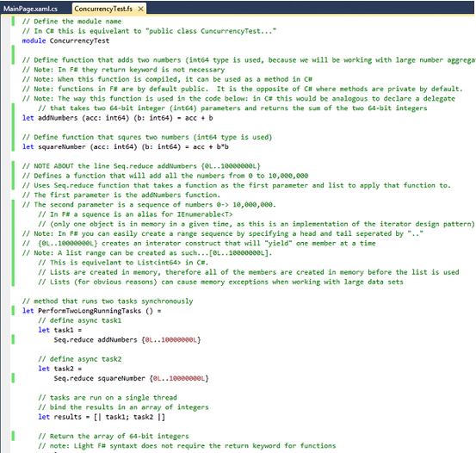Click the comment '// Note: In F# they return keyword is not necessary'
476x453 pixels.
[123, 70]
